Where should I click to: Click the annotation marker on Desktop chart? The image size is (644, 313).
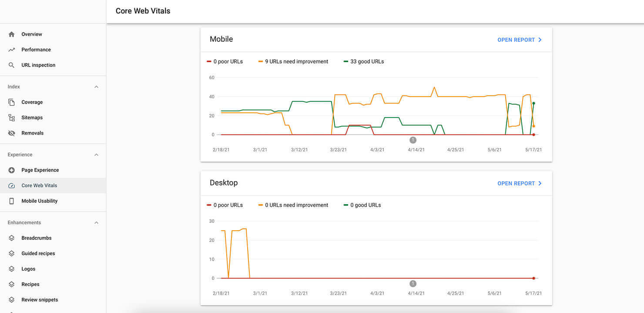413,283
